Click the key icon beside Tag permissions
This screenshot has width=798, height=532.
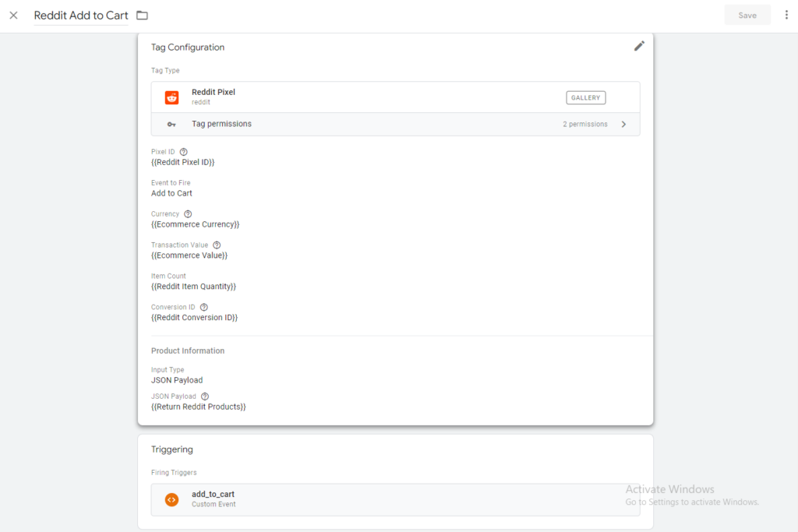point(171,124)
